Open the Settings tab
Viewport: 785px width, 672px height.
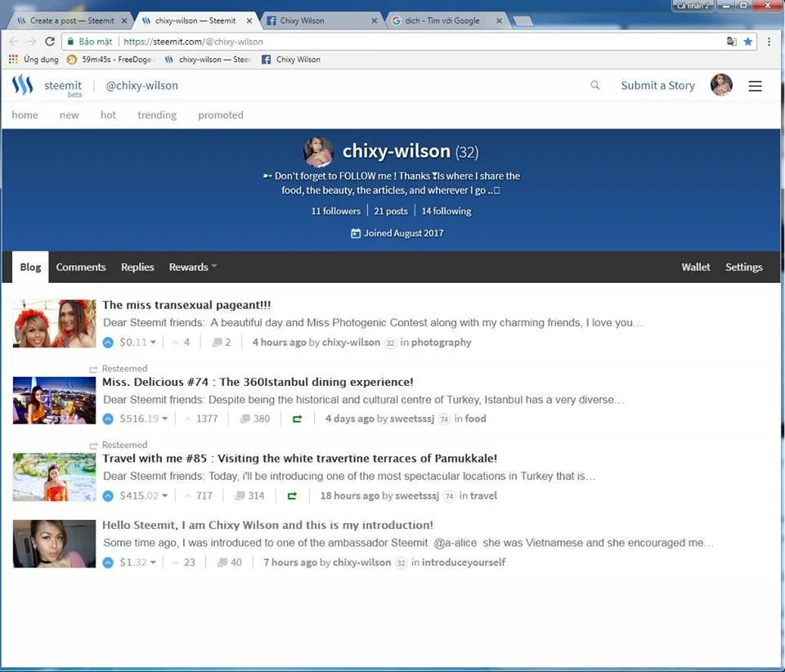[x=743, y=267]
